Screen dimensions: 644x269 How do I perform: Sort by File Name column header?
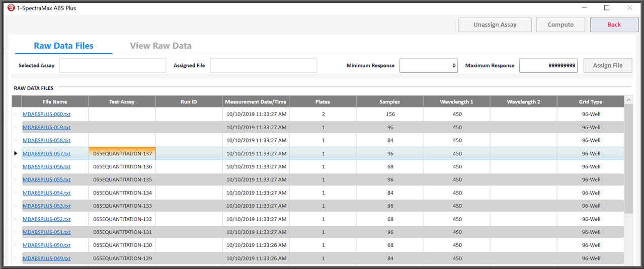coord(55,102)
